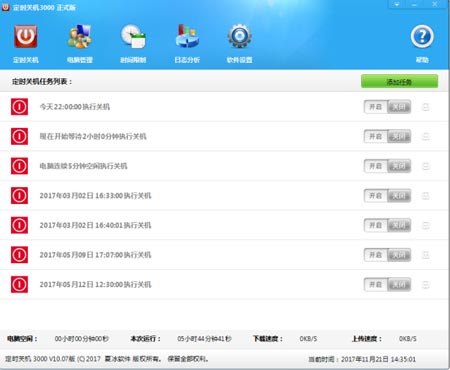450x370 pixels.
Task: Click red power icon of 12:30:00 task
Action: pos(19,285)
